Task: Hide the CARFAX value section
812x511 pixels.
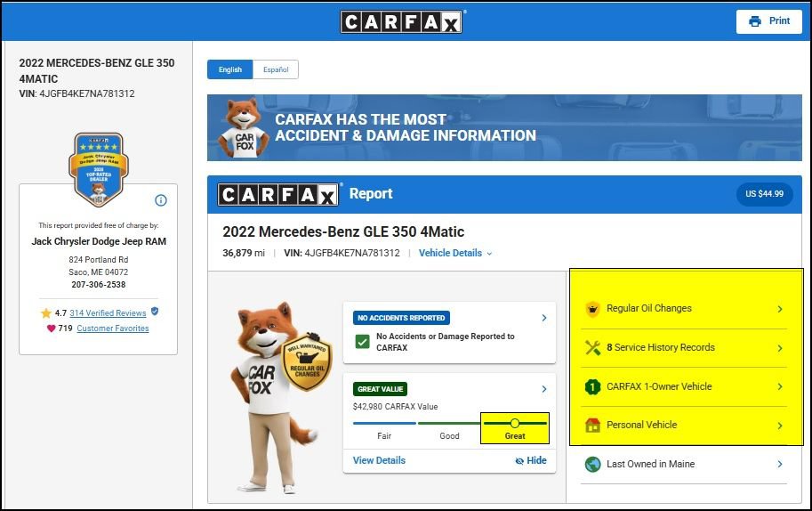Action: [x=531, y=460]
